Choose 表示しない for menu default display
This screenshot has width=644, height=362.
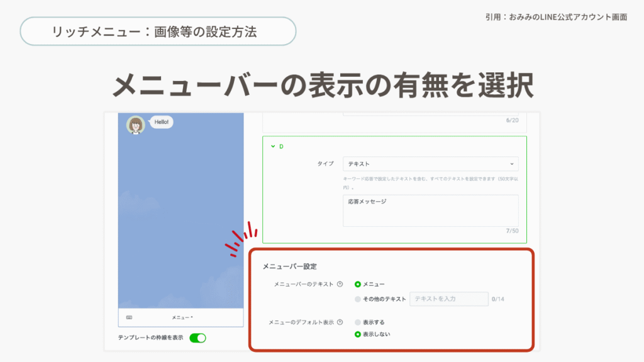tap(358, 334)
